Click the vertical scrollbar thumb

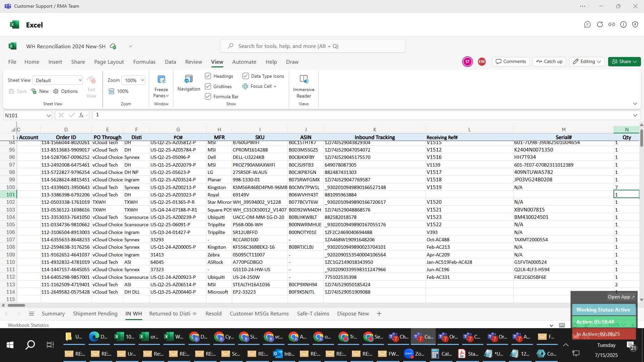click(x=641, y=138)
